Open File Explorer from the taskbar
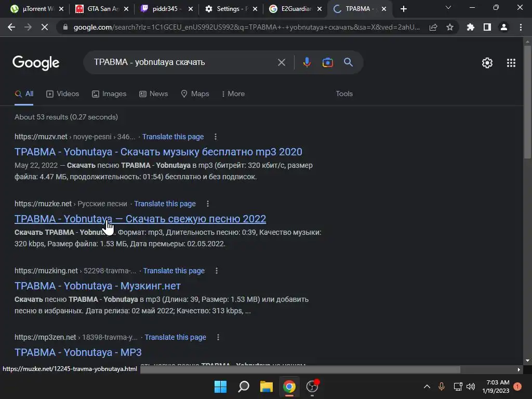This screenshot has height=399, width=532. pyautogui.click(x=267, y=387)
